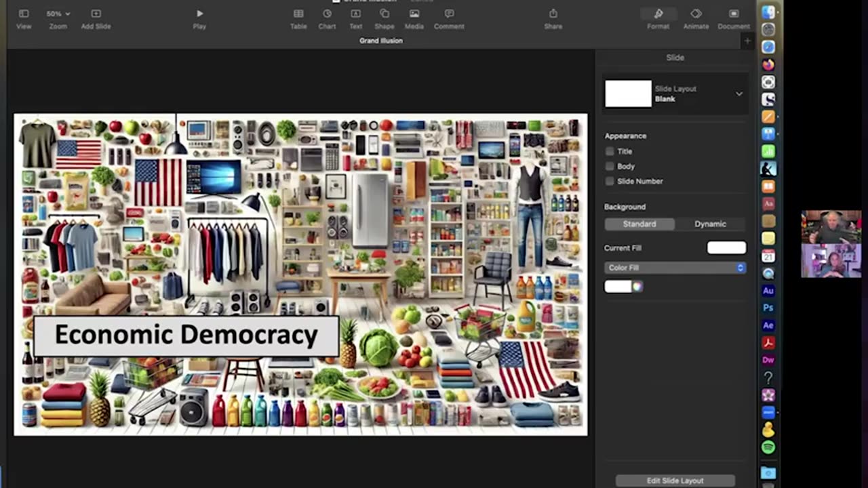This screenshot has width=868, height=488.
Task: Click the bottom video call thumbnail
Action: pos(831,261)
